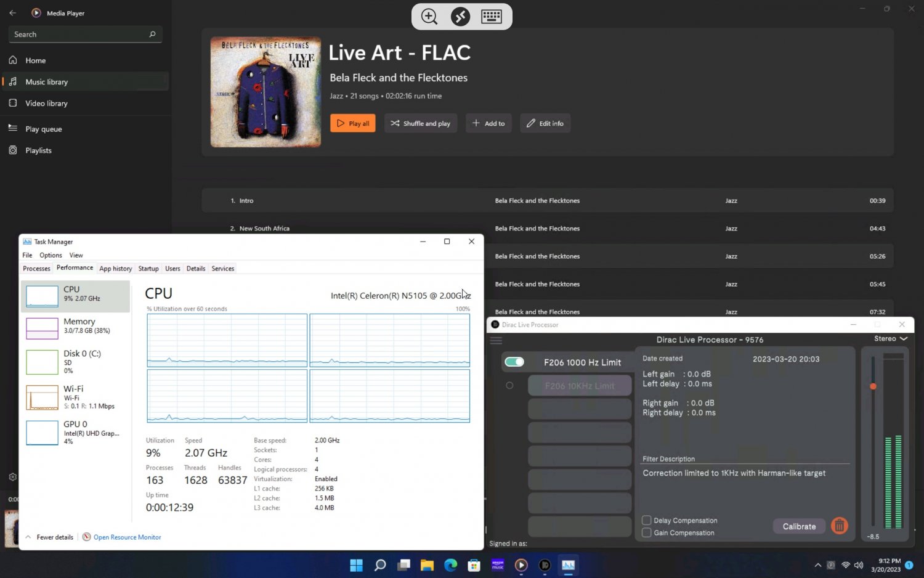Screen dimensions: 924x578
Task: Click the zoom magnifier in the remote toolbar
Action: [x=429, y=17]
